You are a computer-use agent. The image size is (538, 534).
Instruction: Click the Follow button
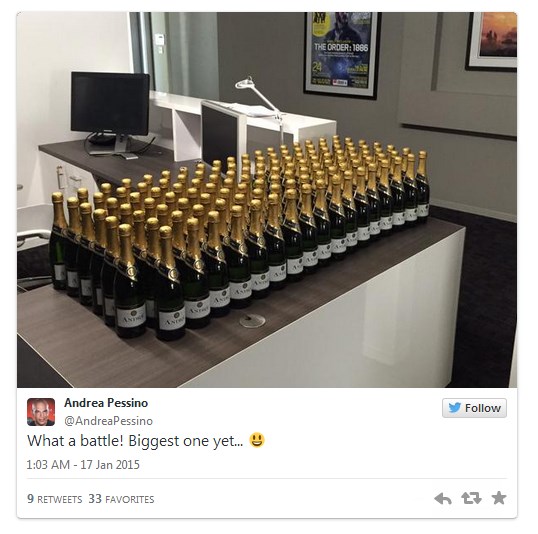(x=474, y=408)
